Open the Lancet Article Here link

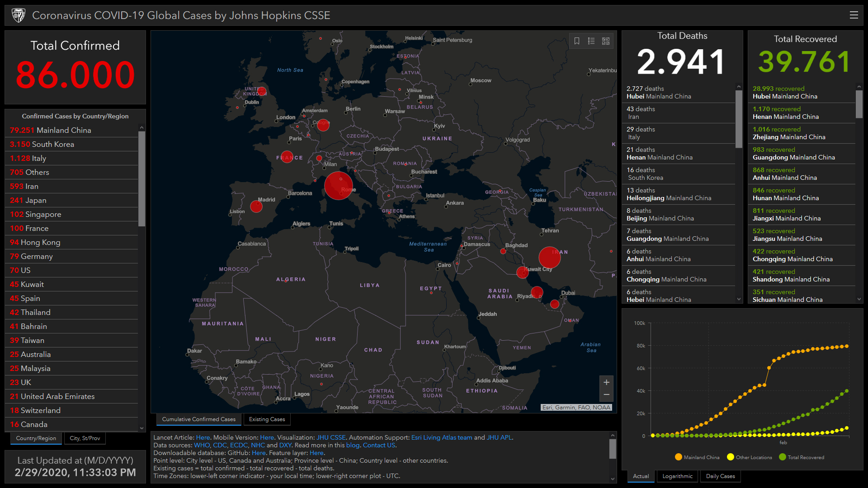coord(203,437)
